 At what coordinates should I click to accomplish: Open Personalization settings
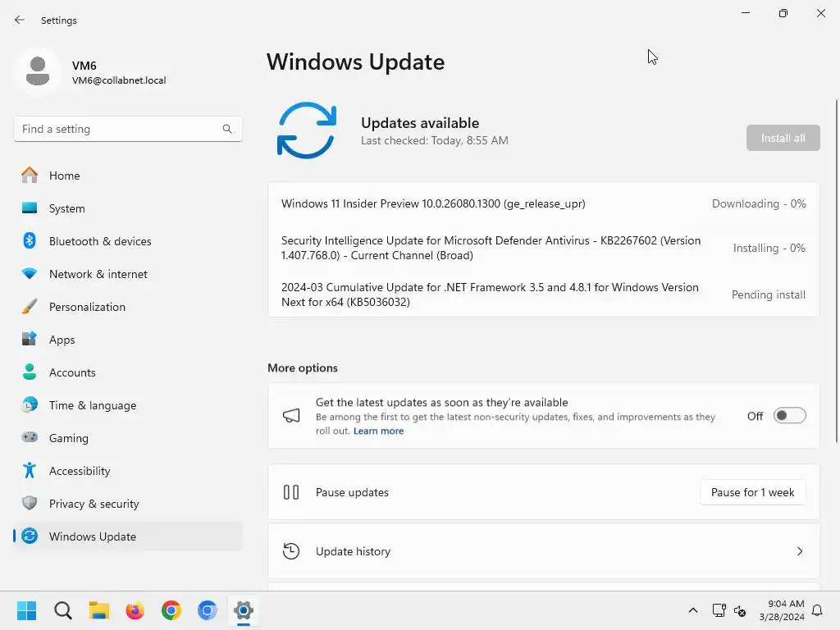tap(127, 307)
